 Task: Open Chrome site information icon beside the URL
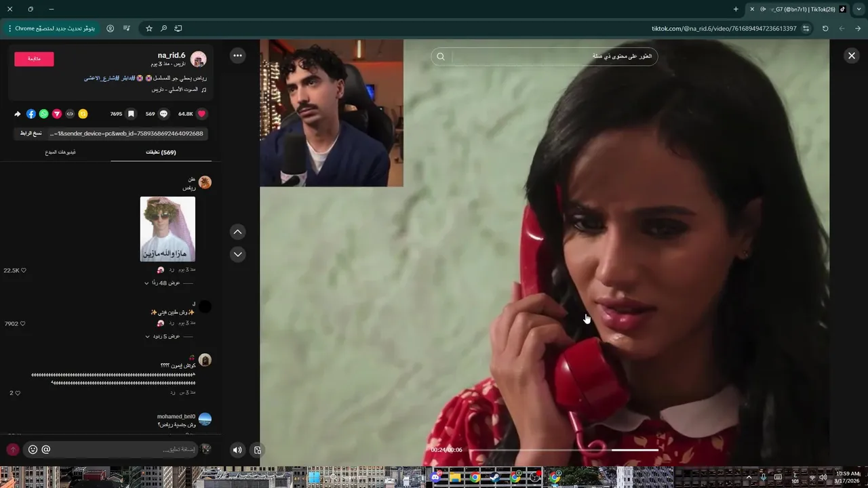click(x=806, y=28)
